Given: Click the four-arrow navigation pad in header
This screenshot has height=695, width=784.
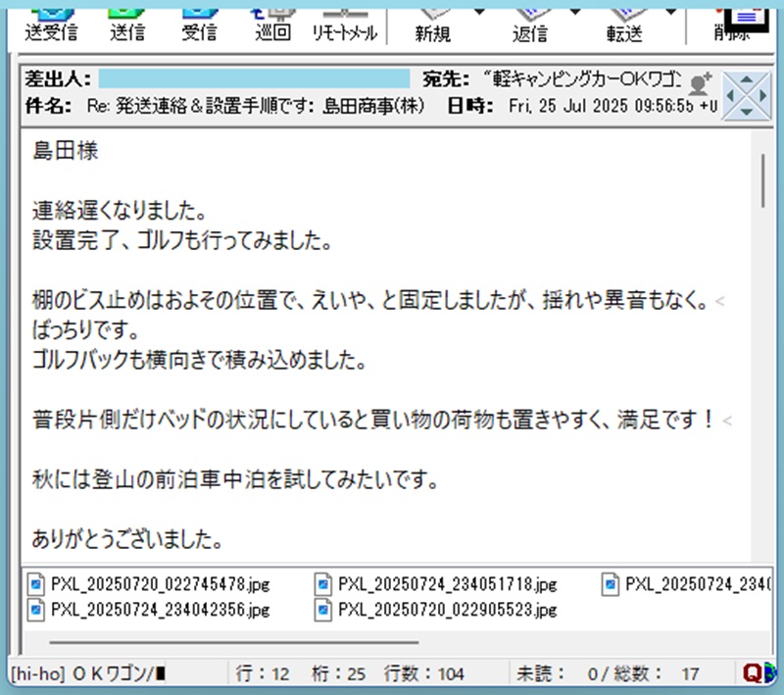Looking at the screenshot, I should point(747,95).
